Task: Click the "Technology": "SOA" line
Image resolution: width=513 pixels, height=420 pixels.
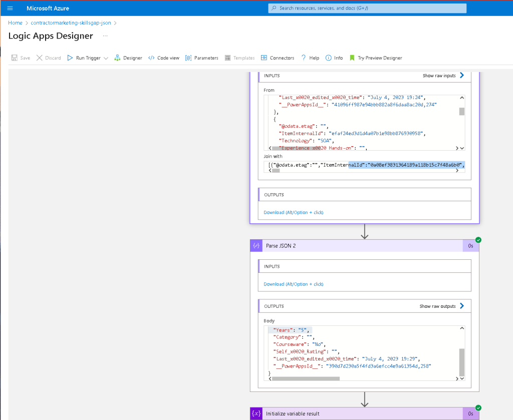Action: click(306, 141)
